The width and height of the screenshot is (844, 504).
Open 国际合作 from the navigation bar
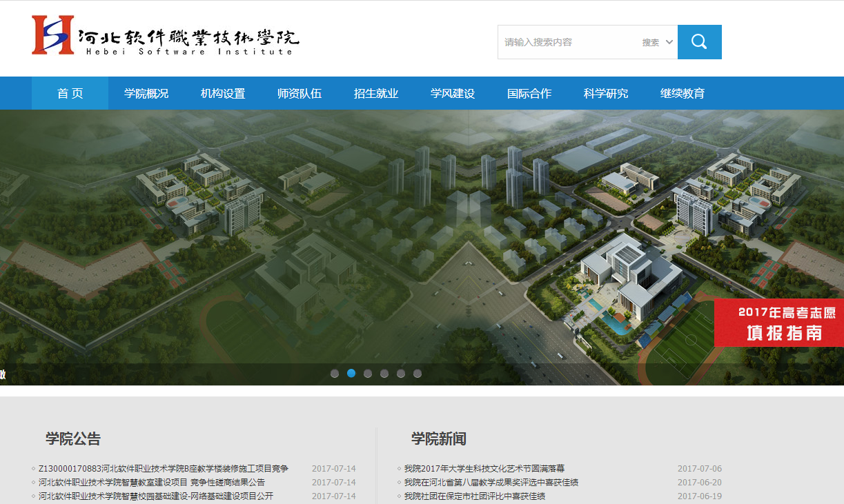(529, 94)
